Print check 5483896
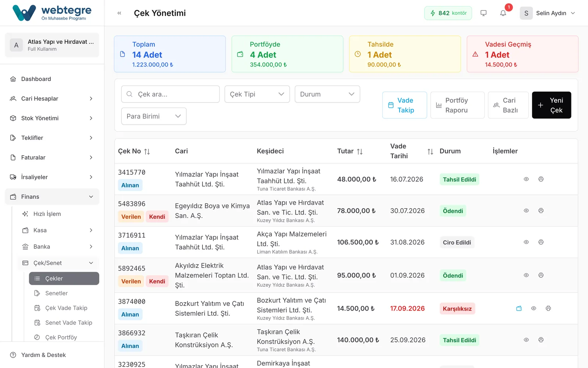 [541, 211]
